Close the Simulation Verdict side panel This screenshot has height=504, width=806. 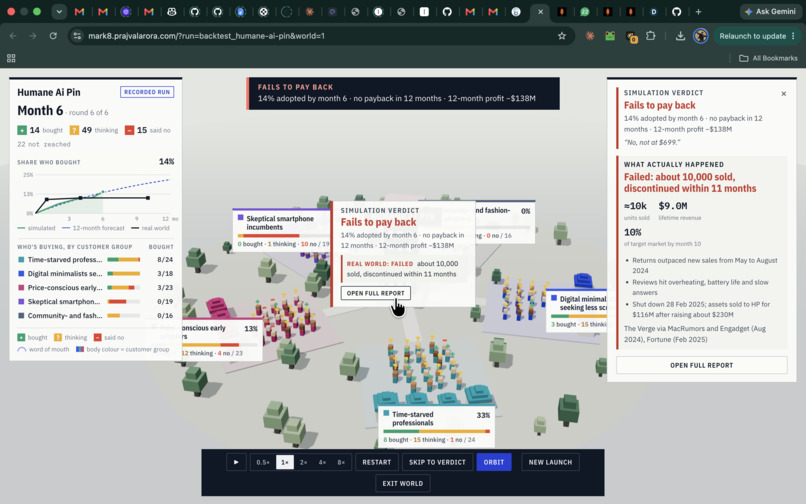783,94
